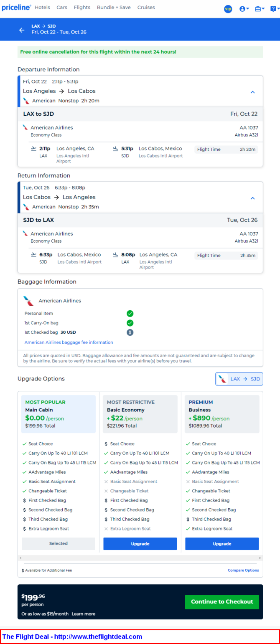This screenshot has width=280, height=644.
Task: Open the Hotels menu item
Action: click(42, 8)
